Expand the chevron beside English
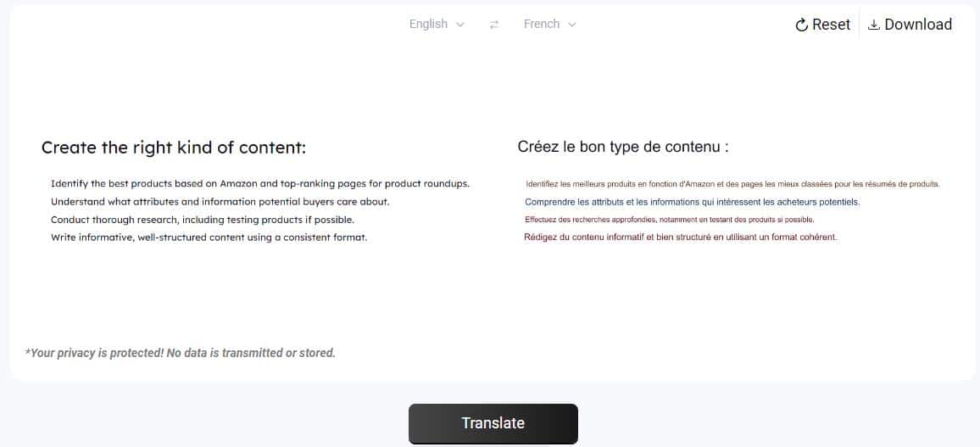 460,25
